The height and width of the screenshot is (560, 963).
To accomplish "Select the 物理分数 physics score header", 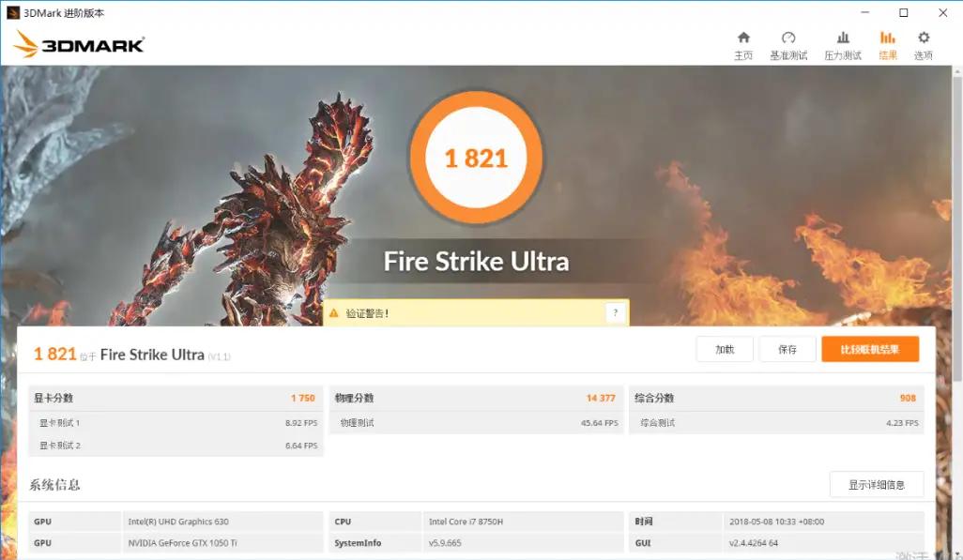I will (x=354, y=398).
